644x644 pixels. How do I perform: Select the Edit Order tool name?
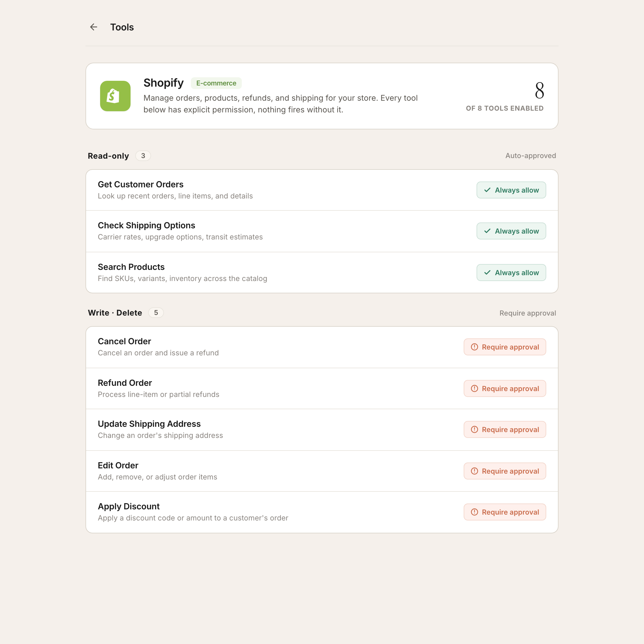118,465
